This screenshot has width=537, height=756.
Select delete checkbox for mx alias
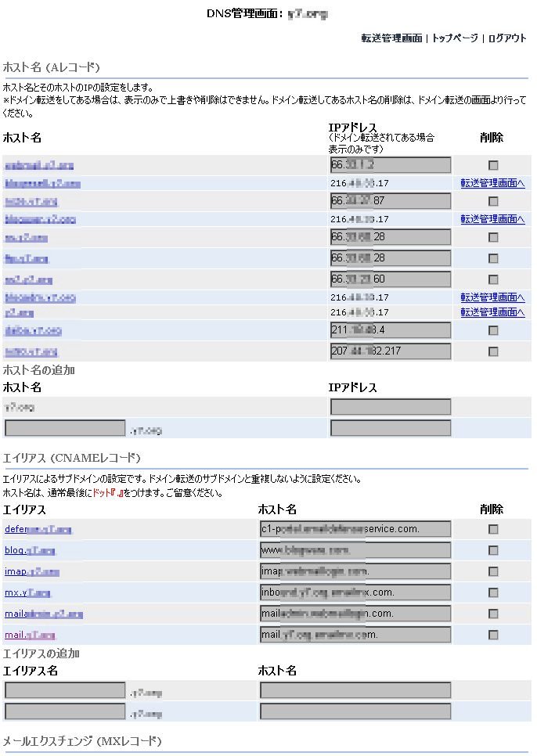click(493, 592)
